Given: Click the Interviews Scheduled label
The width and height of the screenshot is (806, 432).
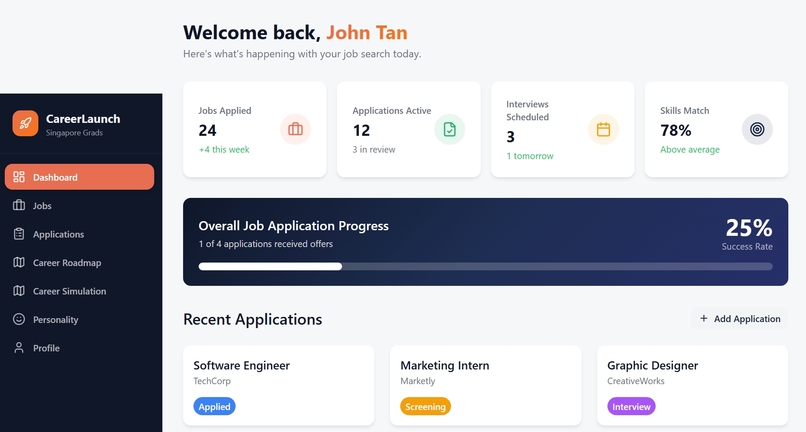Looking at the screenshot, I should point(527,111).
